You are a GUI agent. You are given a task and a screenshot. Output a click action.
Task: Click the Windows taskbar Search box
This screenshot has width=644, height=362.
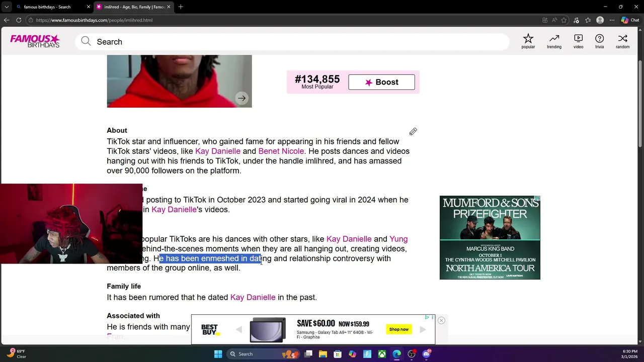tap(263, 354)
